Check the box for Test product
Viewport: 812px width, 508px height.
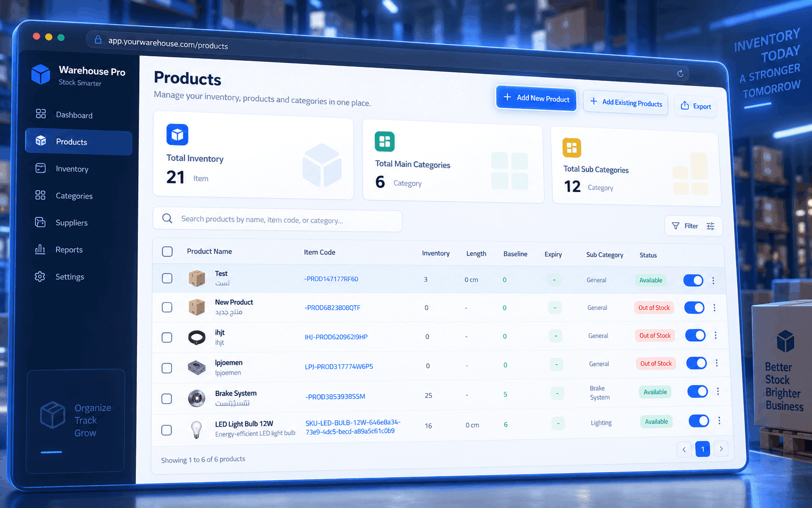coord(167,278)
